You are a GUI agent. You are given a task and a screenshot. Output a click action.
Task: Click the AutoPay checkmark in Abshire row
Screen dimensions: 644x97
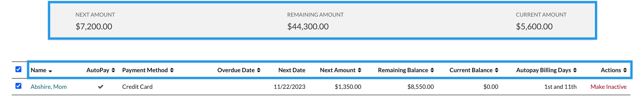101,87
